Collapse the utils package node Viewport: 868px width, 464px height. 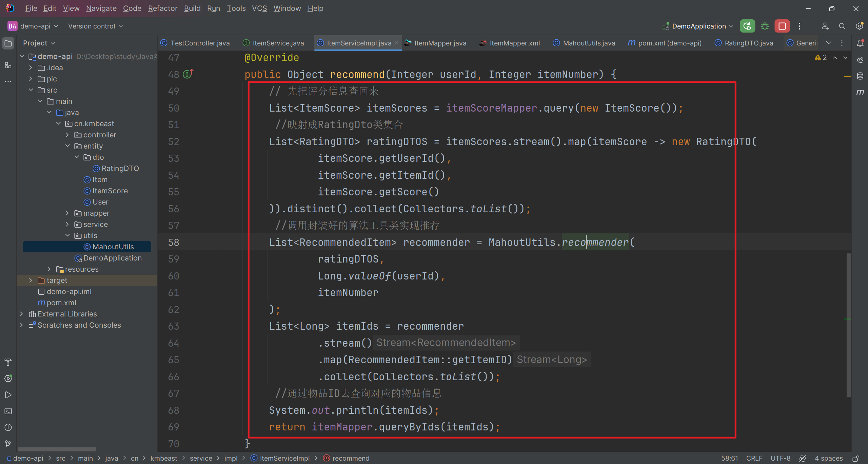click(67, 235)
